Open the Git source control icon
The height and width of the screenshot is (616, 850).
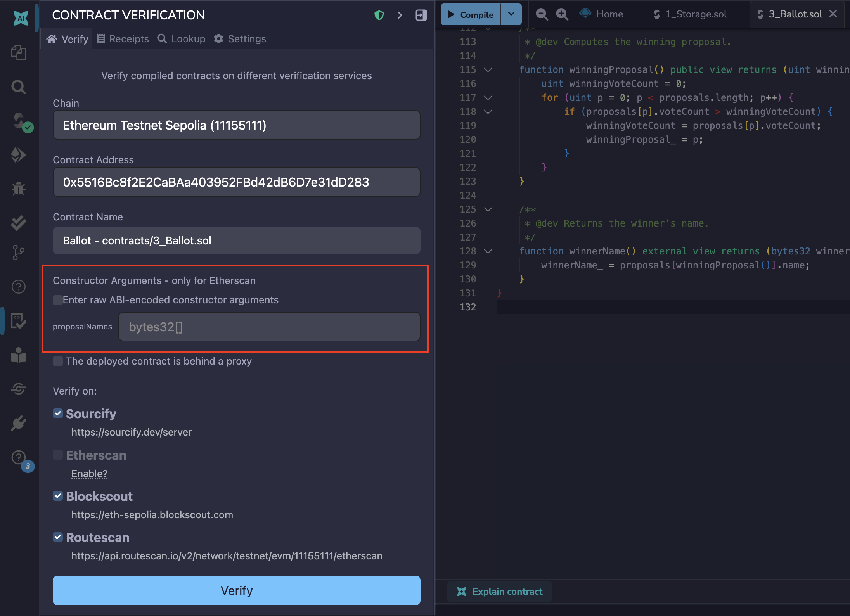tap(19, 253)
